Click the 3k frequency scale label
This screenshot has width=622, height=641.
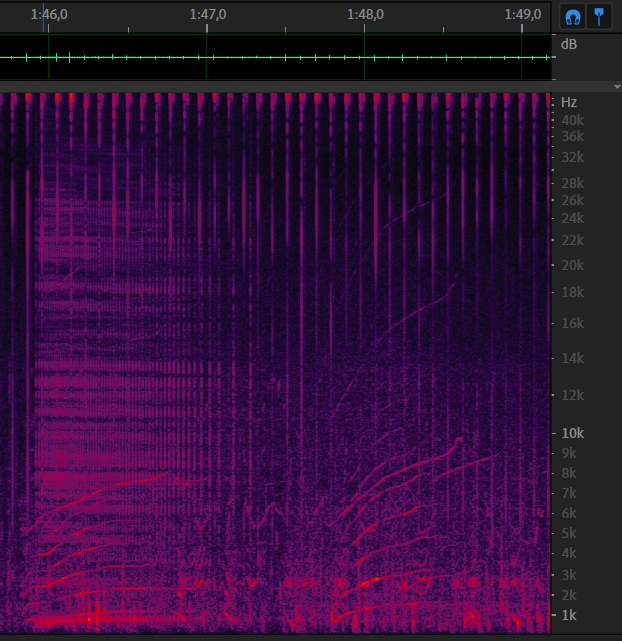point(569,575)
